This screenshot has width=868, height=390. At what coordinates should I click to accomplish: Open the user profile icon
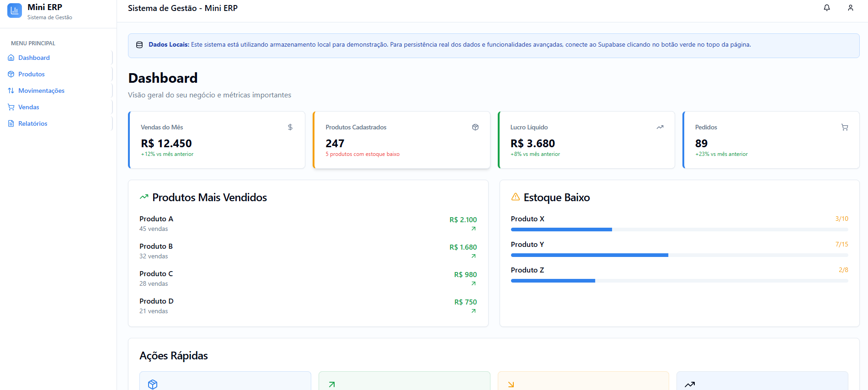[851, 8]
